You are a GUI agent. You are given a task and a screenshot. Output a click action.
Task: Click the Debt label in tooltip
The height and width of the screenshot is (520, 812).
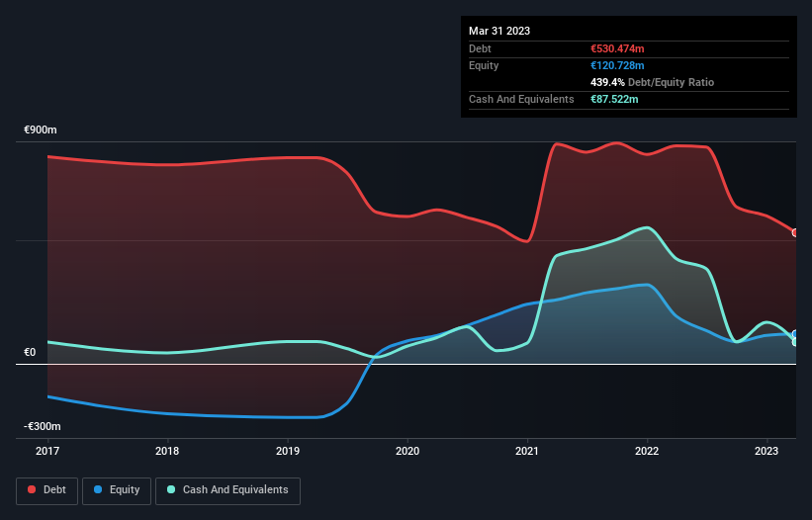[480, 48]
